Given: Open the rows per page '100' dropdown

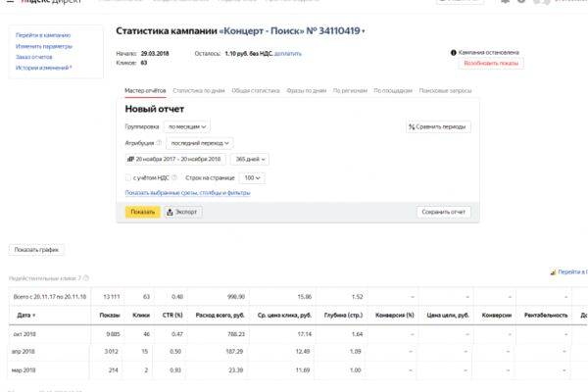Looking at the screenshot, I should click(x=252, y=177).
